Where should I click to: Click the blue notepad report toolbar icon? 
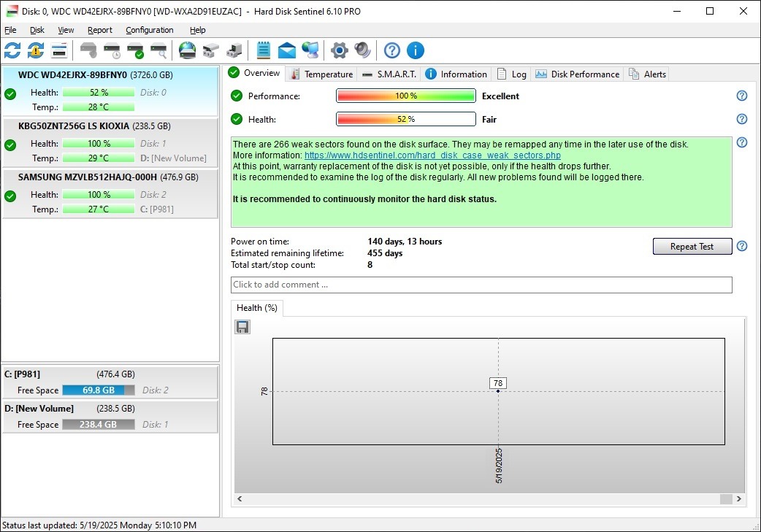(x=264, y=50)
